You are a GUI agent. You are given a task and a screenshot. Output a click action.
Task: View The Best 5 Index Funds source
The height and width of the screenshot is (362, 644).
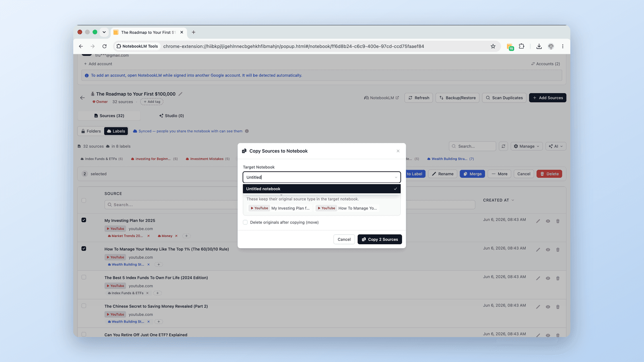(548, 278)
